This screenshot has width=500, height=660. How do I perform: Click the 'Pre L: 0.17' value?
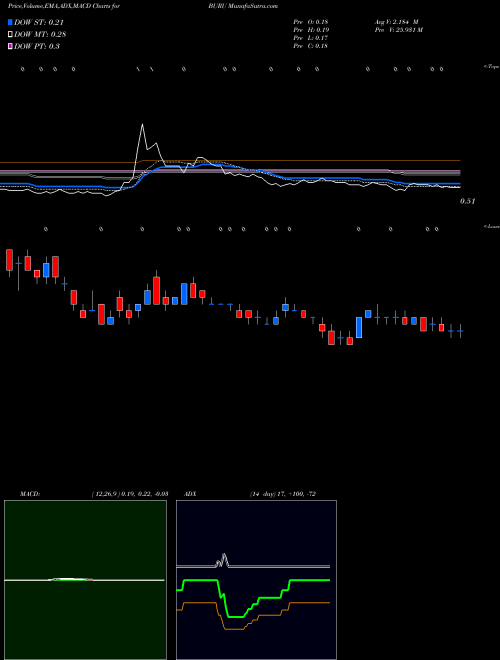pyautogui.click(x=311, y=38)
